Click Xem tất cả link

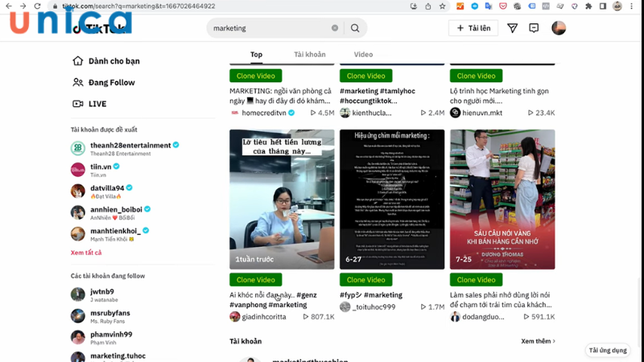(x=86, y=253)
